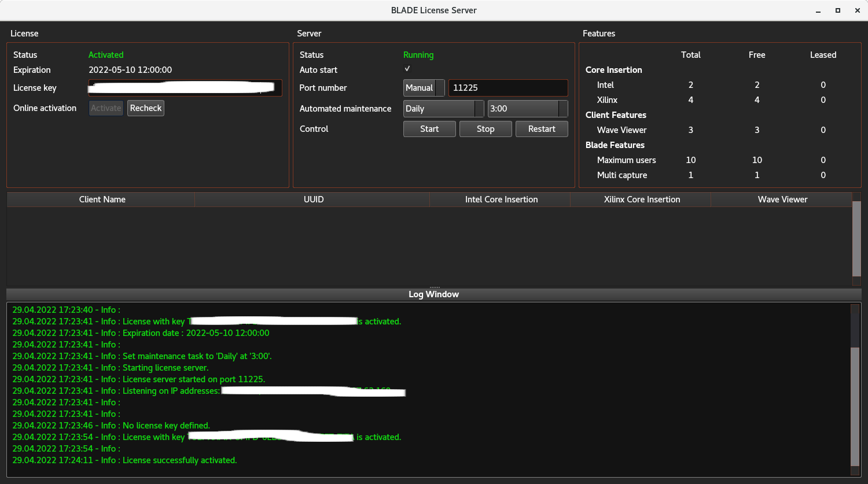Viewport: 868px width, 484px height.
Task: Restart the license server
Action: pyautogui.click(x=542, y=129)
